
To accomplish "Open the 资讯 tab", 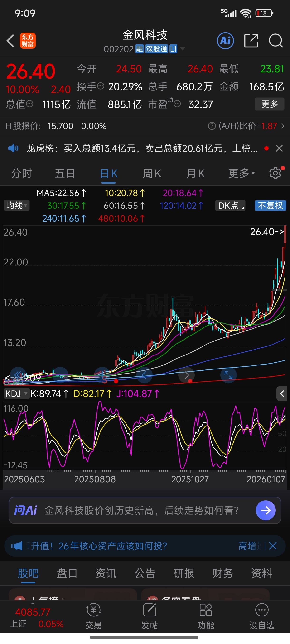I will tap(106, 573).
